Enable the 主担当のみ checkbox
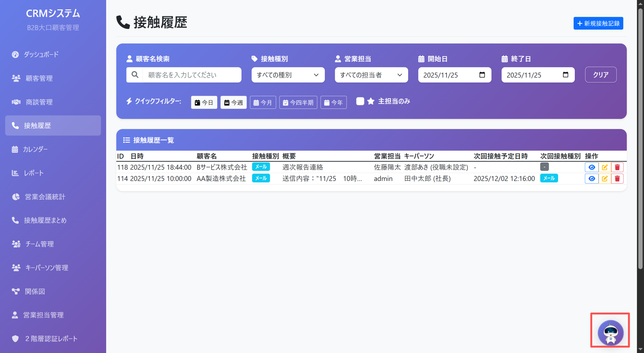 pyautogui.click(x=360, y=101)
